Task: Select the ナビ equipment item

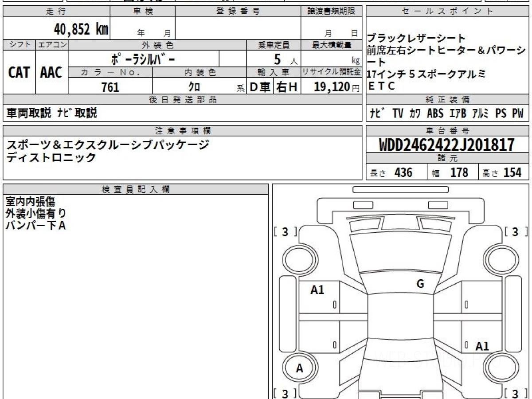Action: (377, 113)
